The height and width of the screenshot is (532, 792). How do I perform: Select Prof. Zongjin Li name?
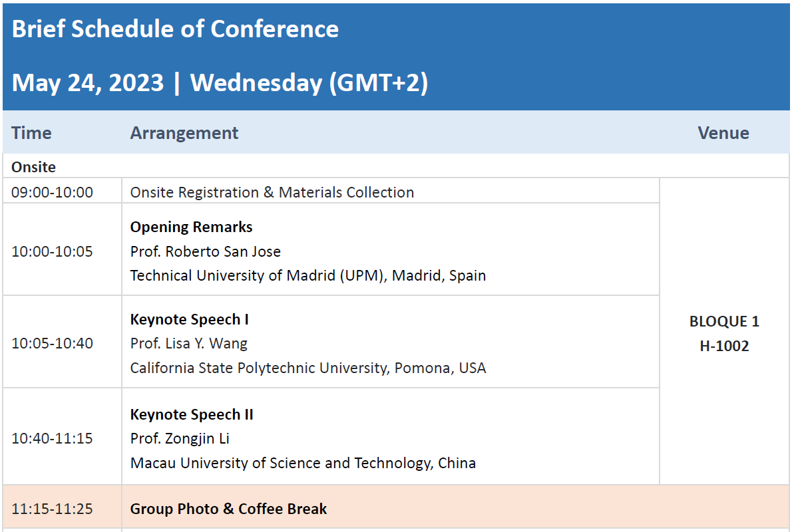pos(180,439)
